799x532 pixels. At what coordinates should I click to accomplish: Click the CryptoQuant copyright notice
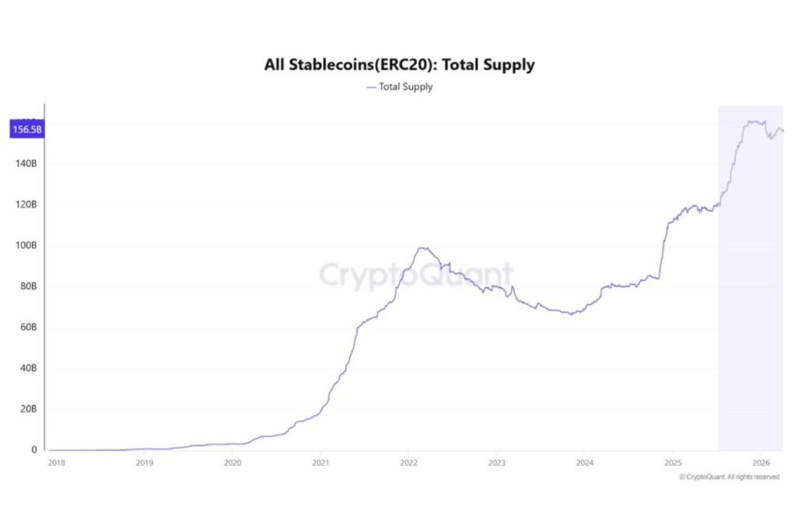[729, 477]
